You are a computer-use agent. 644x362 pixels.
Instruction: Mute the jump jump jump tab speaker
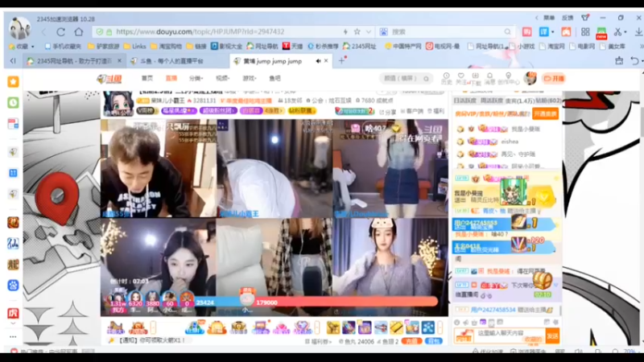[318, 61]
